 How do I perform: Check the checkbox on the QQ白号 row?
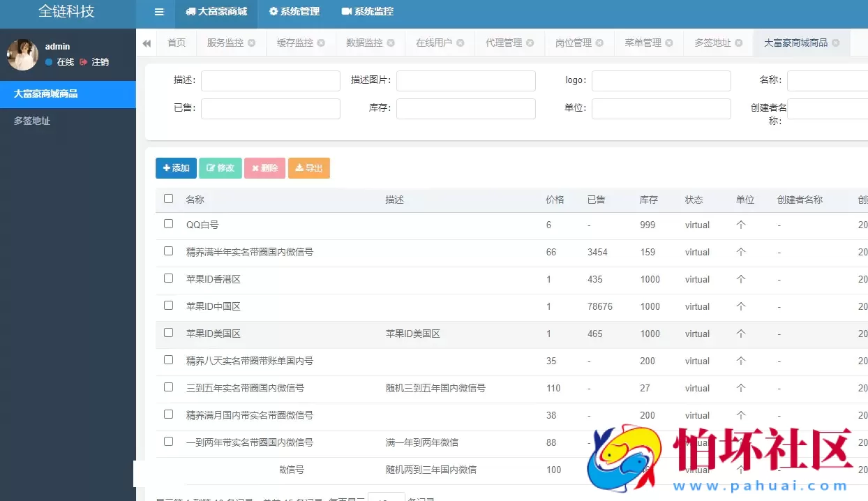point(168,225)
